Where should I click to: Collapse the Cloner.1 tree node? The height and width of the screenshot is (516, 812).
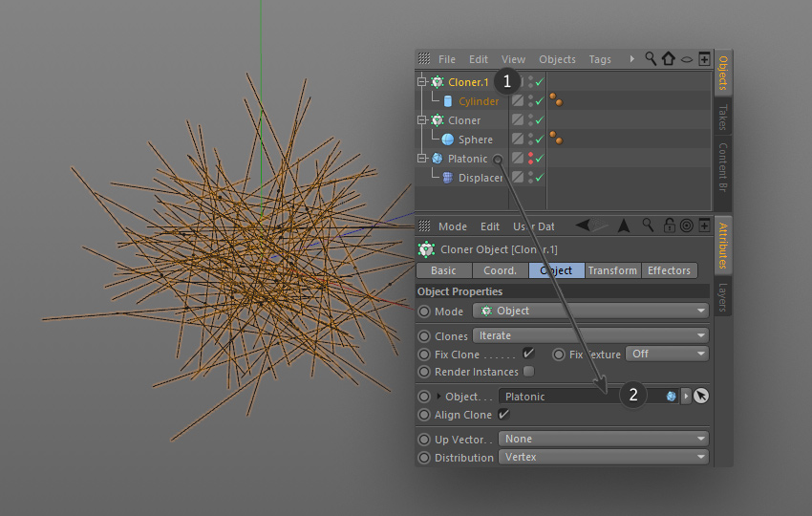422,81
